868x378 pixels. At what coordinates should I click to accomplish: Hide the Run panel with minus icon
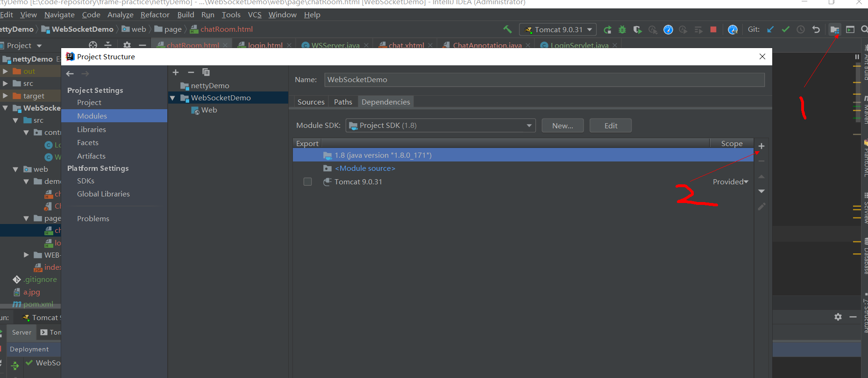tap(853, 317)
